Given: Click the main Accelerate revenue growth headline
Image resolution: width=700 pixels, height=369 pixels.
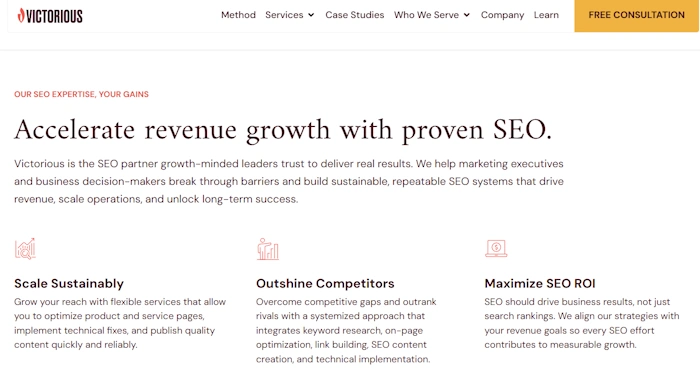Looking at the screenshot, I should [x=283, y=130].
